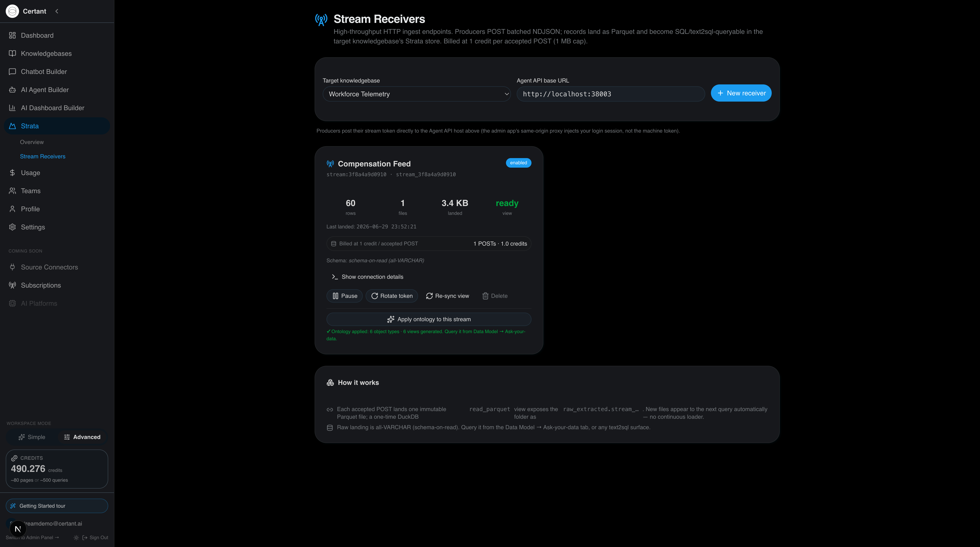The height and width of the screenshot is (547, 980).
Task: Click Apply ontology to this stream
Action: [x=429, y=319]
